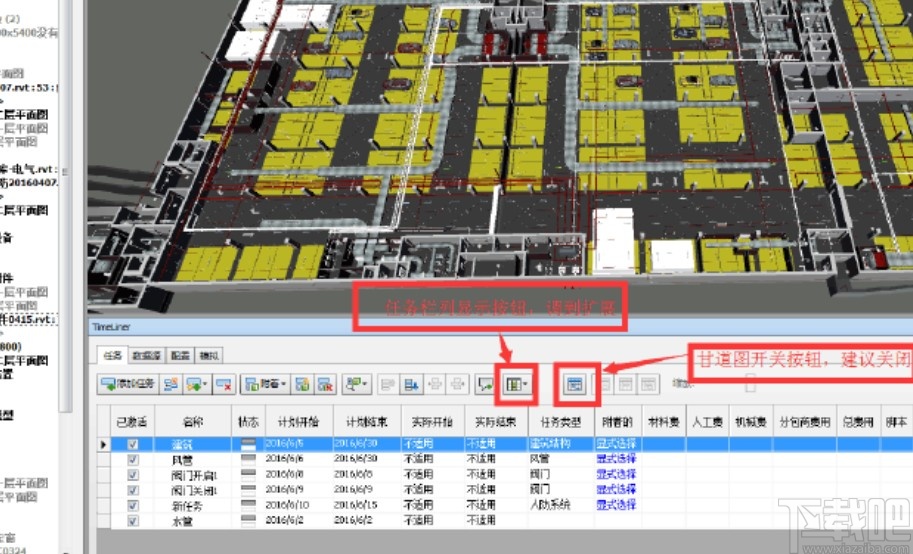
Task: Click the status swatch in 建筑 row
Action: [248, 444]
